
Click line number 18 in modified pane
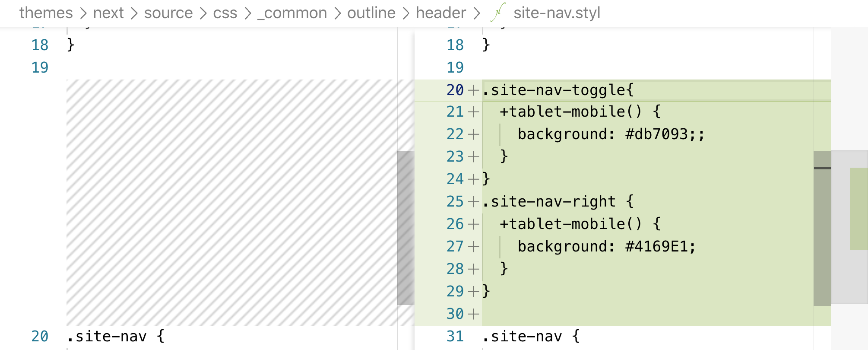tap(455, 45)
